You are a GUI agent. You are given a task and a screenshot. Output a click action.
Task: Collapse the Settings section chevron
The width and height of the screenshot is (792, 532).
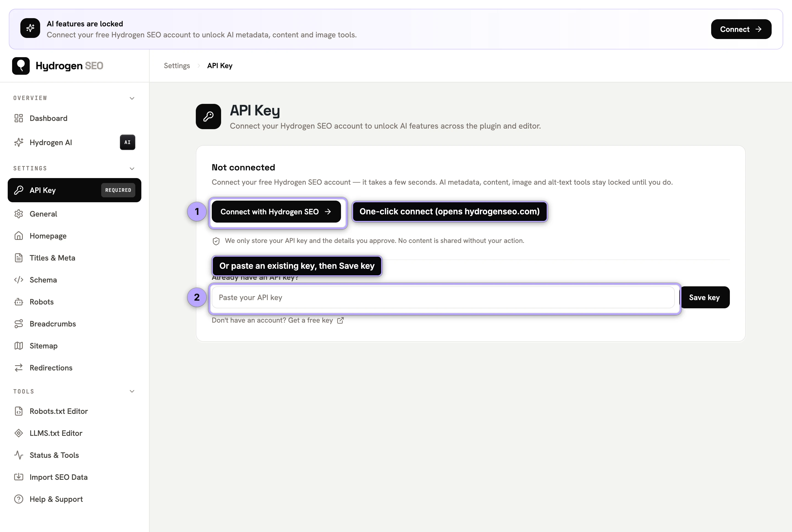(132, 169)
